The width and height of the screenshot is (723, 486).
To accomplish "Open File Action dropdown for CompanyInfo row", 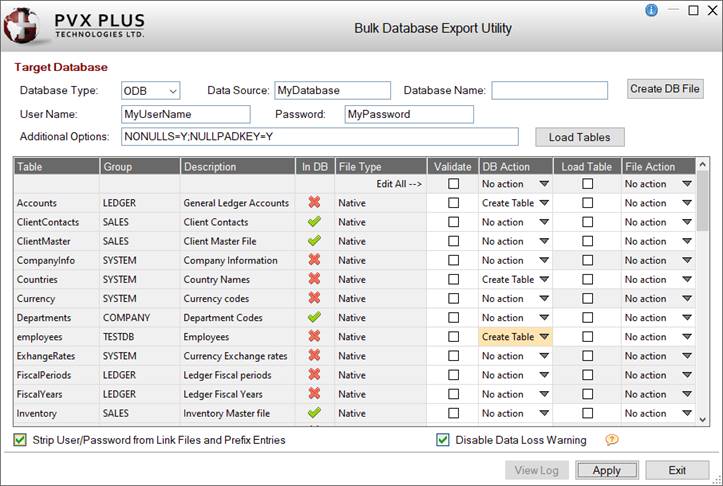I will pos(687,260).
